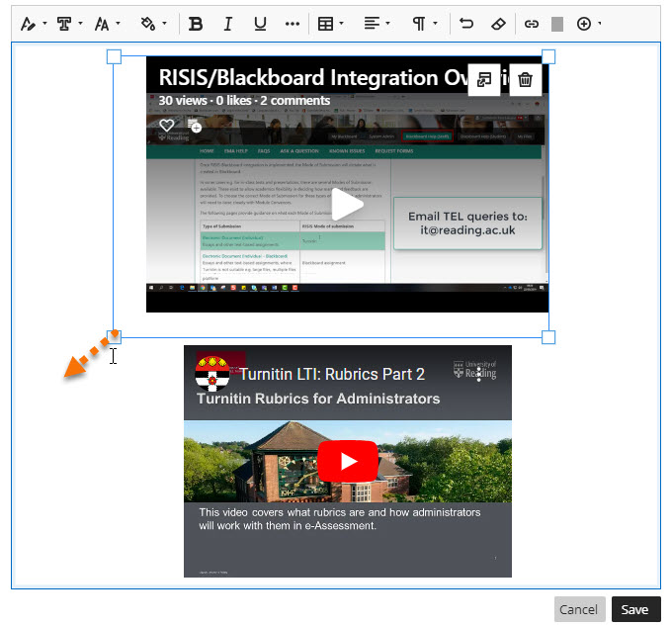Viewport: 672px width, 627px height.
Task: Expand the text style dropdown arrow
Action: (44, 23)
